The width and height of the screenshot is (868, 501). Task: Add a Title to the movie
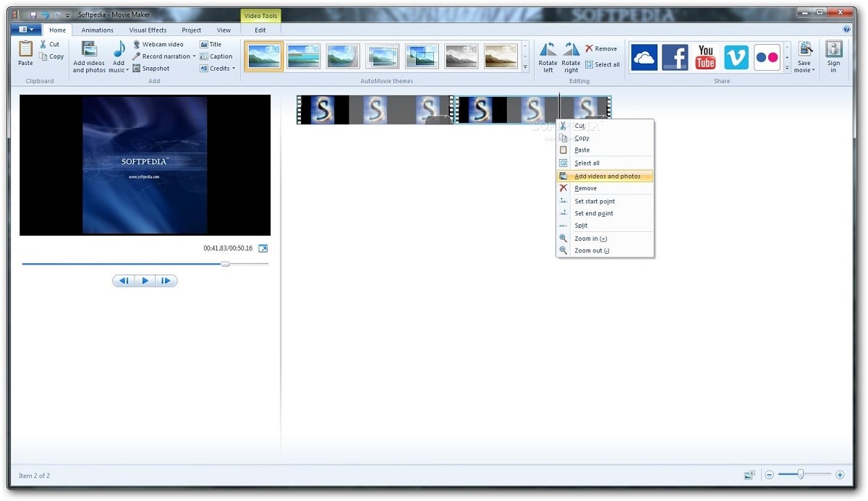tap(213, 44)
